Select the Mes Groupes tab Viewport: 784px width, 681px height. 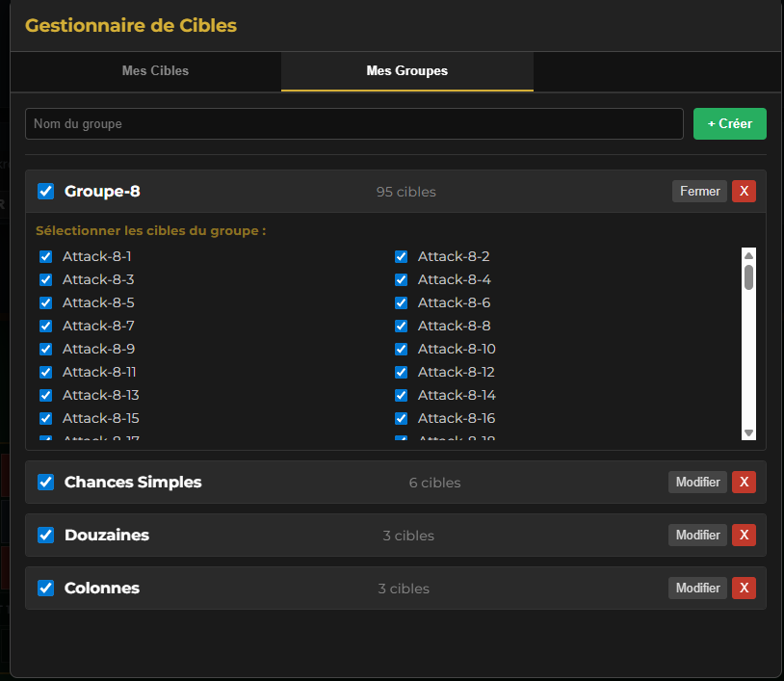[406, 70]
